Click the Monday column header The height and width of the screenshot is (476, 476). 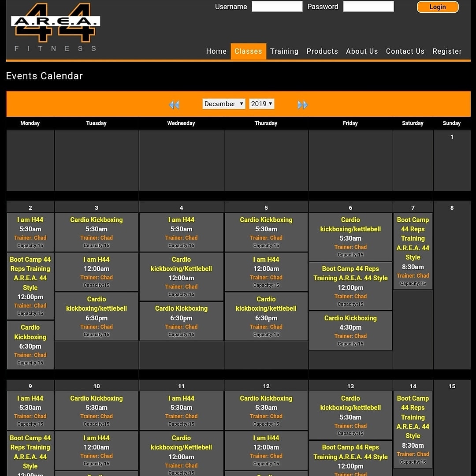[x=30, y=123]
